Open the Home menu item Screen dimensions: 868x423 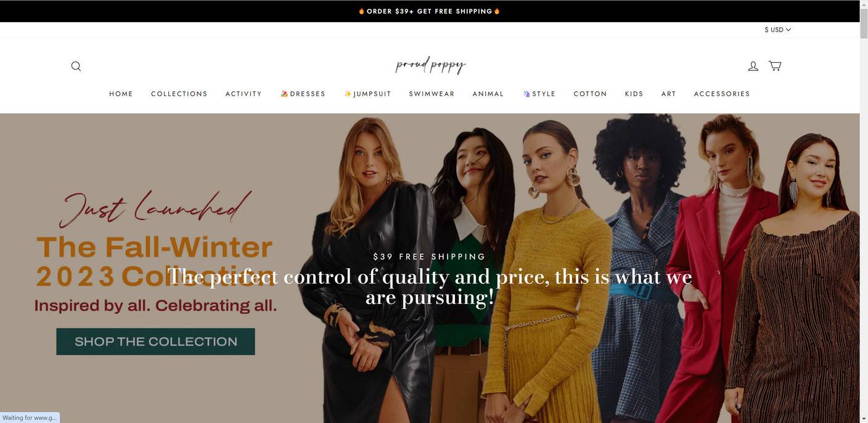tap(121, 94)
